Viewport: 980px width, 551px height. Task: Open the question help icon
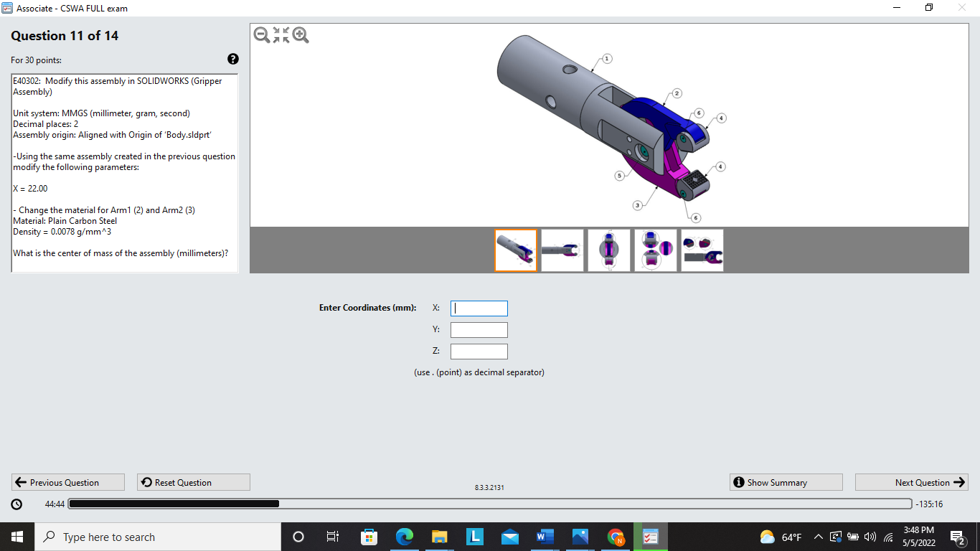pyautogui.click(x=233, y=60)
